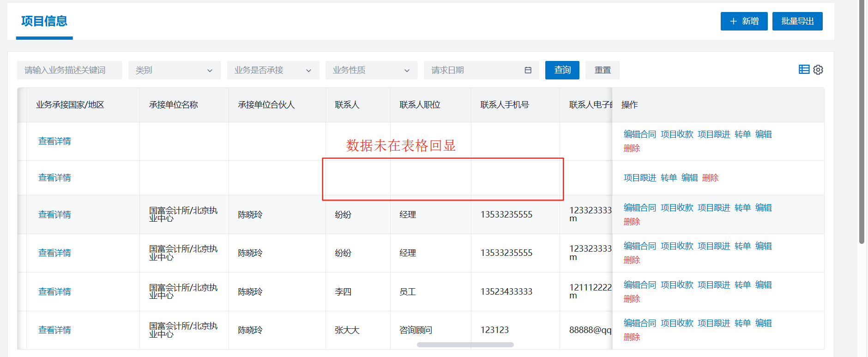Viewport: 868px width, 357px height.
Task: Open the column settings gear icon
Action: 818,70
